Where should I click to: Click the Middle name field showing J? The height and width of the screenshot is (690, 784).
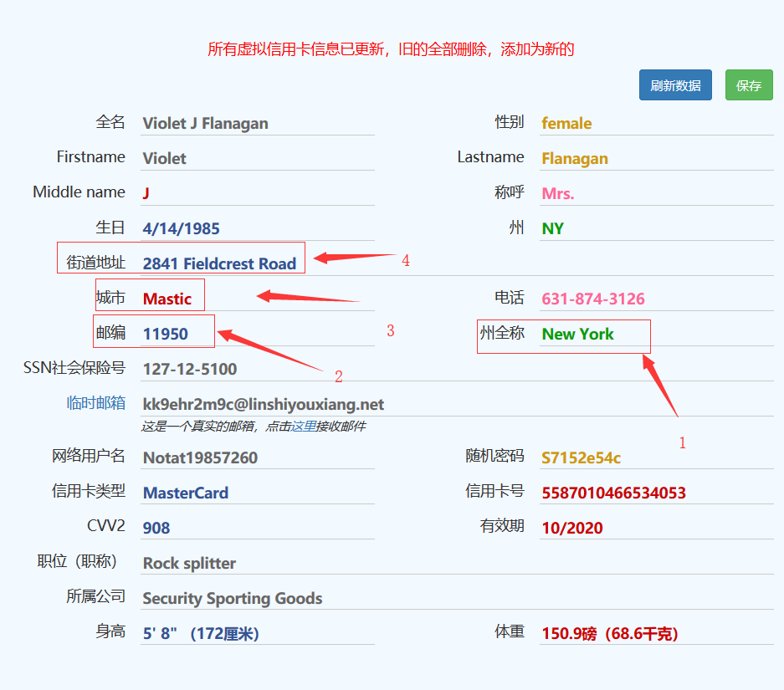[258, 193]
